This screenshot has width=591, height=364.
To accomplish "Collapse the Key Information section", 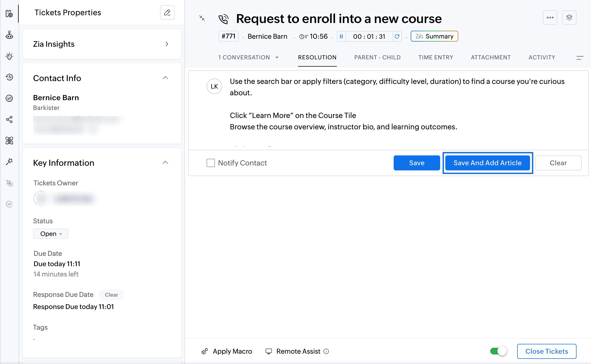I will click(x=165, y=163).
